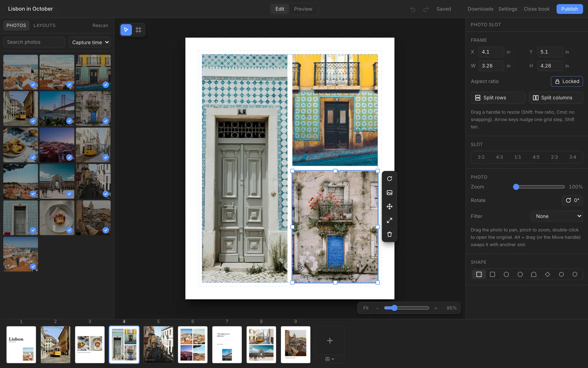This screenshot has width=588, height=368.
Task: Click Split rows
Action: tap(498, 98)
